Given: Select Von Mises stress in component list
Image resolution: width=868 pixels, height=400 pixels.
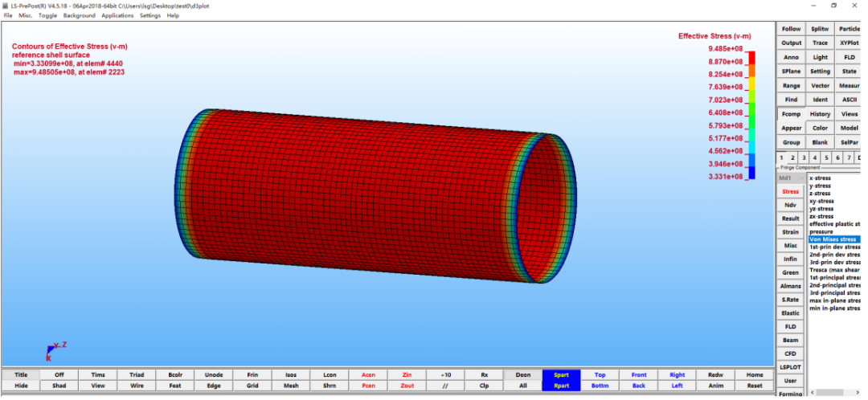Looking at the screenshot, I should [x=834, y=239].
